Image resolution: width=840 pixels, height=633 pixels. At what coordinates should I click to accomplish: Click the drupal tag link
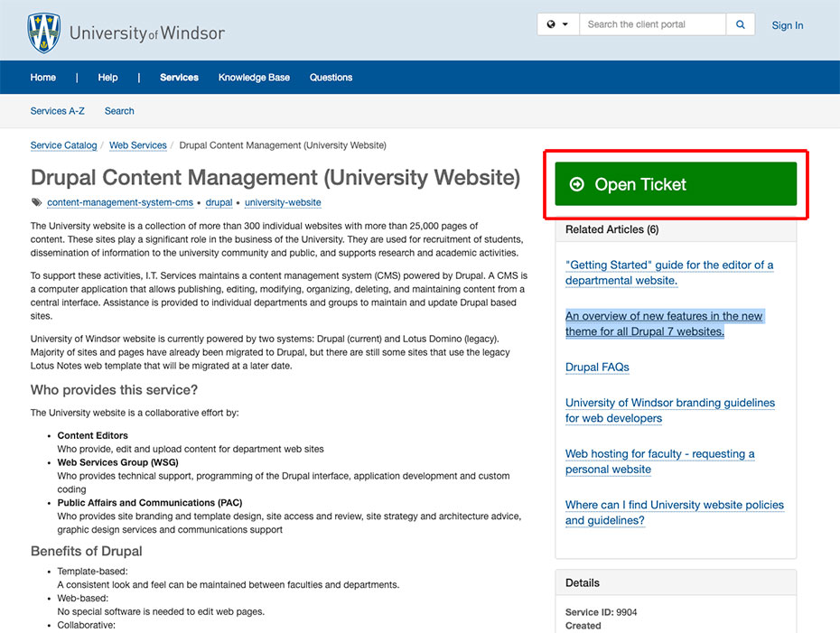219,203
